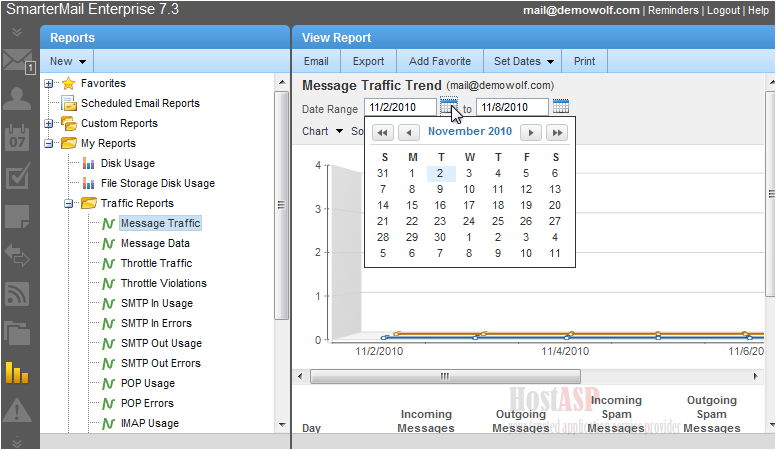The width and height of the screenshot is (776, 450).
Task: Open the Calendar sidebar icon
Action: (x=17, y=137)
